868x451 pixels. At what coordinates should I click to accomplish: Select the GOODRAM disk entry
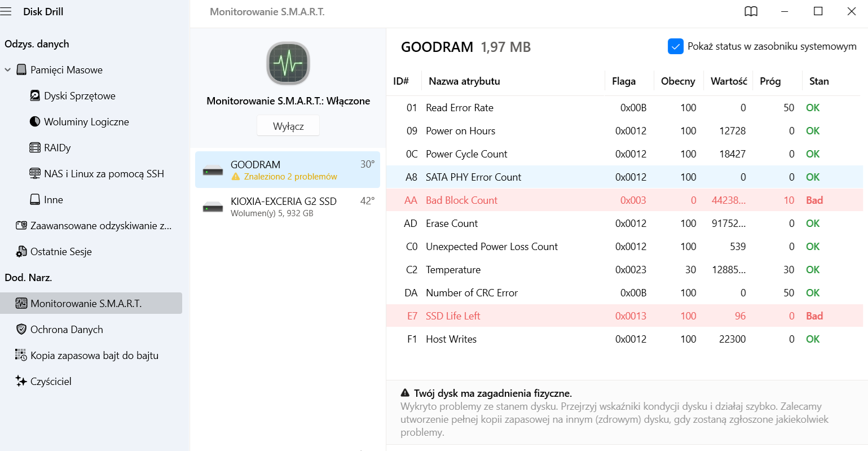click(288, 169)
